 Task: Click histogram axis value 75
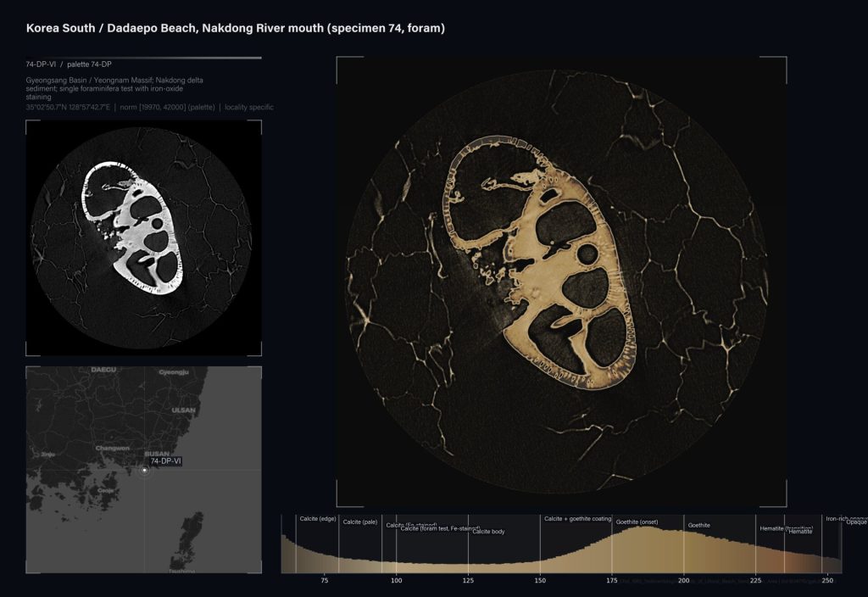pyautogui.click(x=325, y=580)
